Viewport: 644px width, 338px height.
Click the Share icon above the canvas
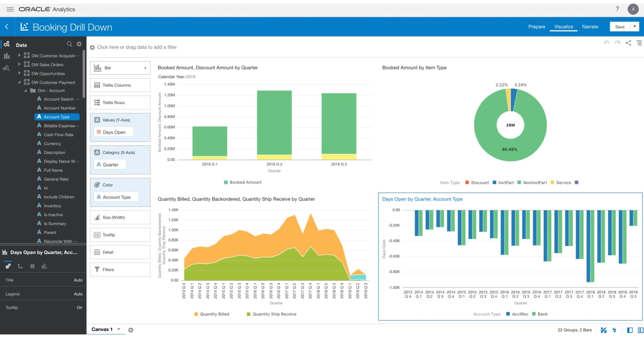(628, 43)
